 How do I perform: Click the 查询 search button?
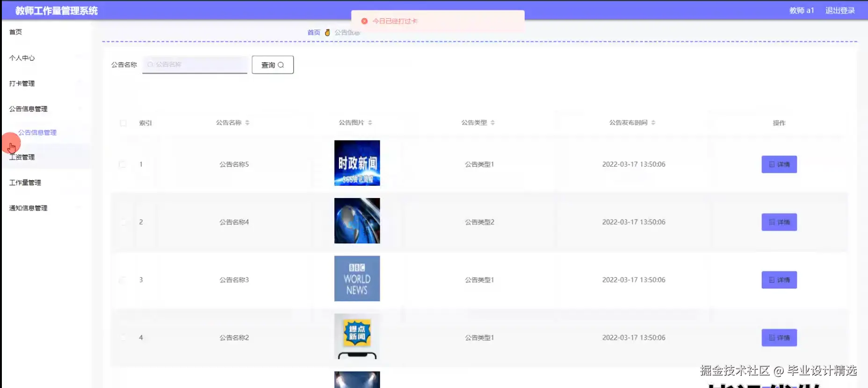273,65
